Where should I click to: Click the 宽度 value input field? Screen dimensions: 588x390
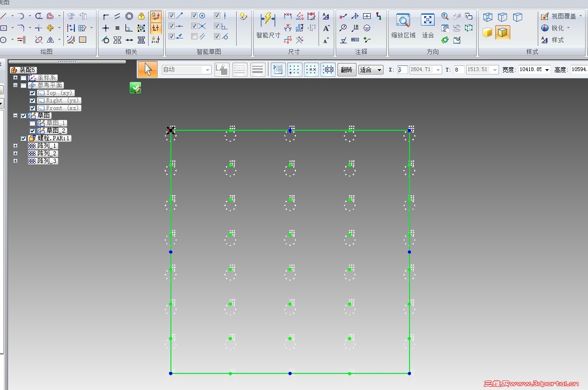click(531, 70)
